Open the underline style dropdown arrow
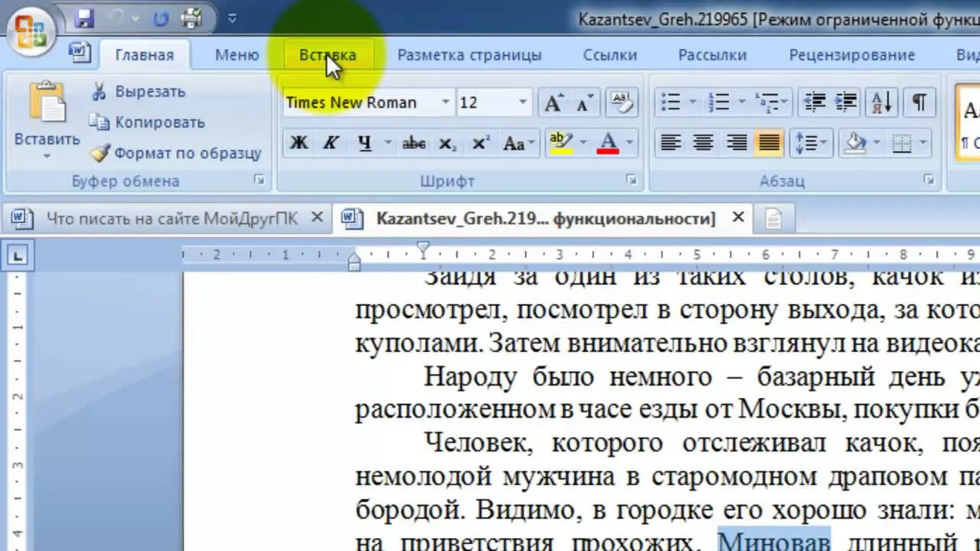Screen dimensions: 980x551 387,143
